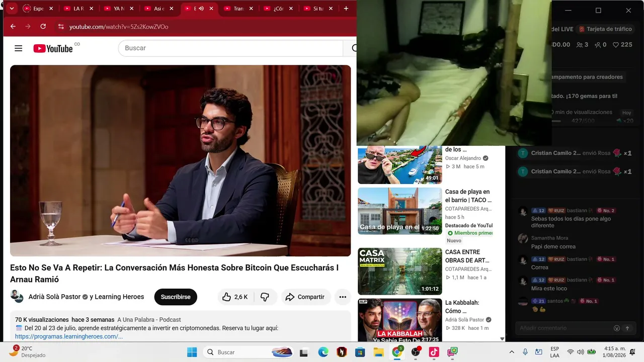Image resolution: width=644 pixels, height=362 pixels.
Task: Open Task View on the taskbar
Action: tap(304, 352)
